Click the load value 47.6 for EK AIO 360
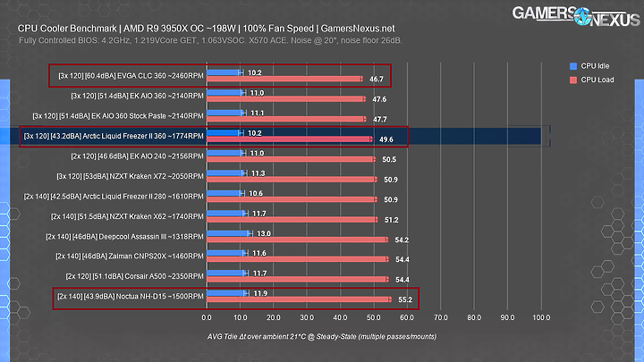 [379, 99]
